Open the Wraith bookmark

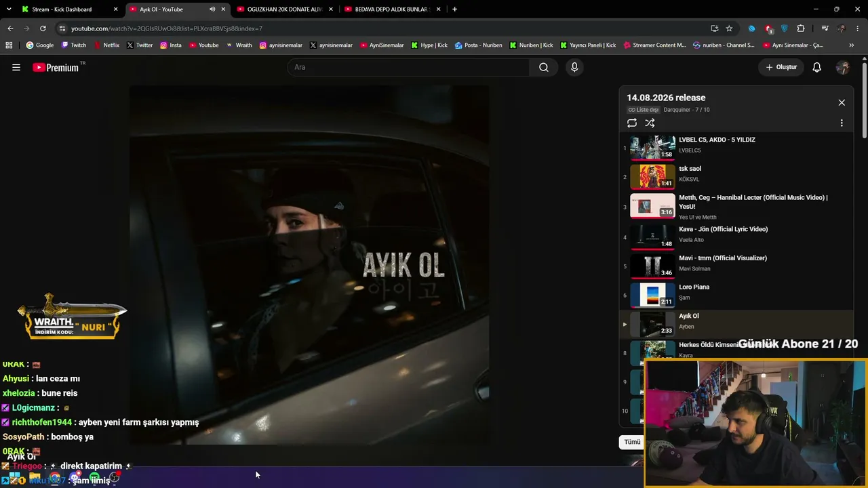click(x=239, y=45)
